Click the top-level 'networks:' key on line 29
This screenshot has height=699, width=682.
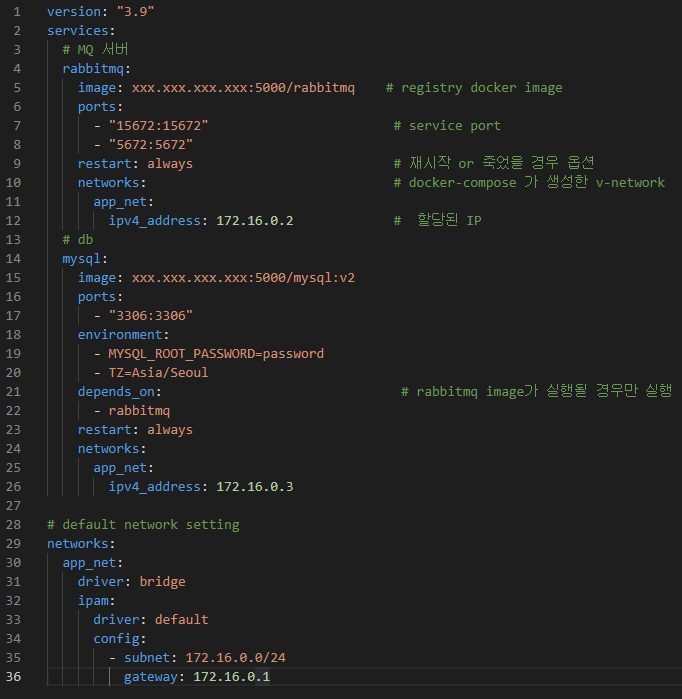[x=81, y=544]
